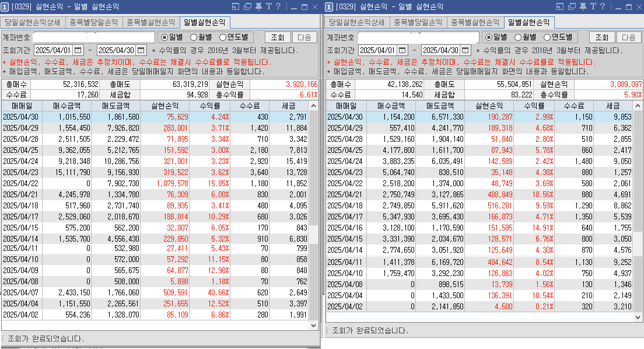Click scroll up arrow in right window table
Viewport: 644px width, 349px height.
click(638, 106)
